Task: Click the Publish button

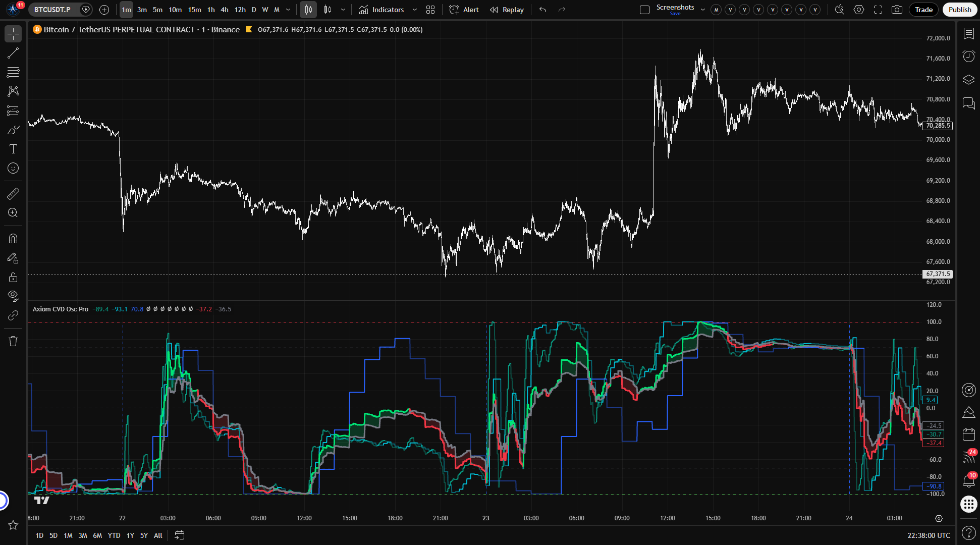Action: click(959, 10)
